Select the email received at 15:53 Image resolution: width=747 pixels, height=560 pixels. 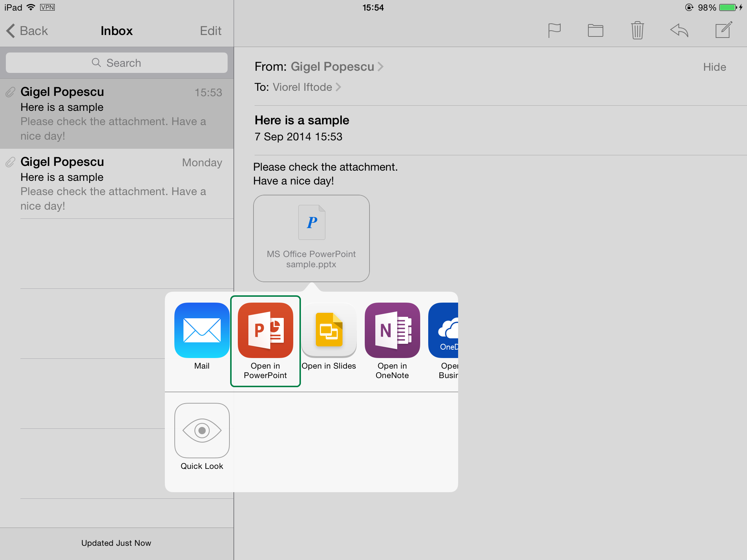tap(117, 113)
